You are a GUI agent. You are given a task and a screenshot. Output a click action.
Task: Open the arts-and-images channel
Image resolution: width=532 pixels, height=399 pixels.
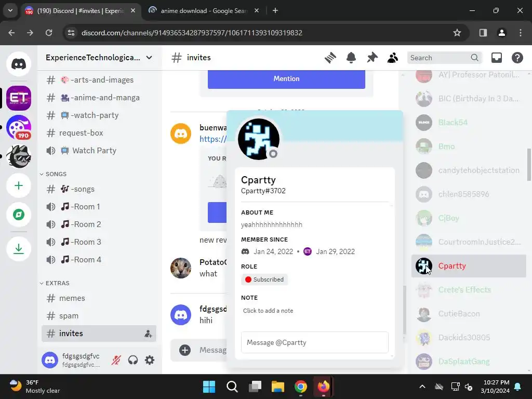pyautogui.click(x=99, y=80)
